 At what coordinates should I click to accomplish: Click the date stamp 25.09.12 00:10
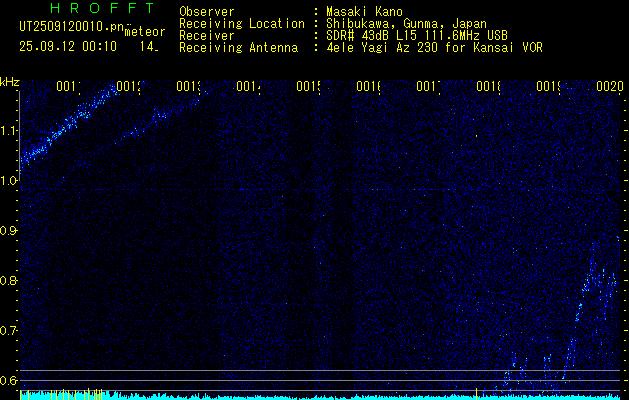tap(68, 47)
